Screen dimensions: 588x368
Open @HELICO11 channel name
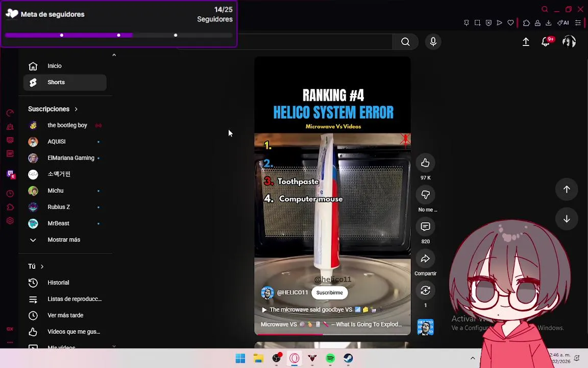coord(292,292)
